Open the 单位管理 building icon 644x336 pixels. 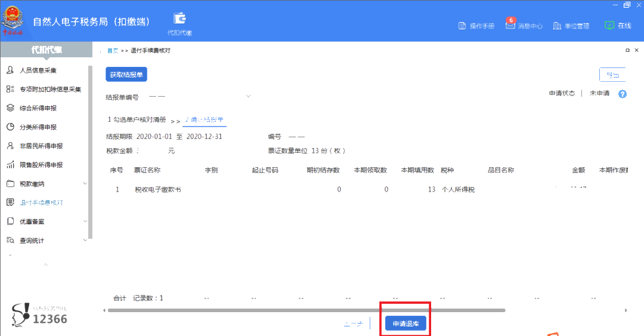[557, 26]
